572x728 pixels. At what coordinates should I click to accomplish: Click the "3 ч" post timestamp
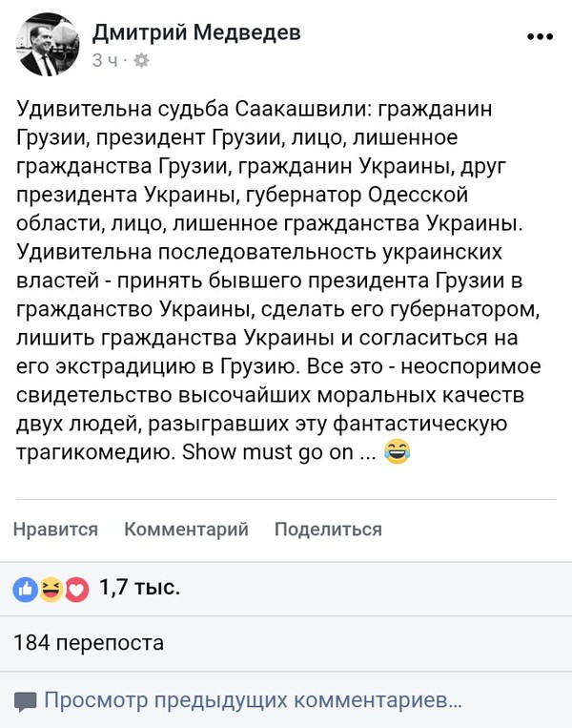point(104,60)
